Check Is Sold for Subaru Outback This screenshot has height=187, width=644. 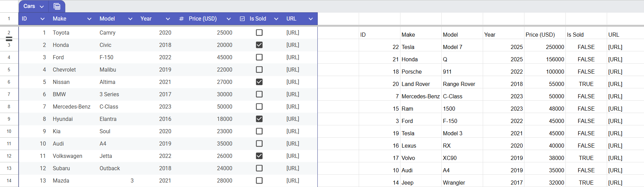point(259,168)
